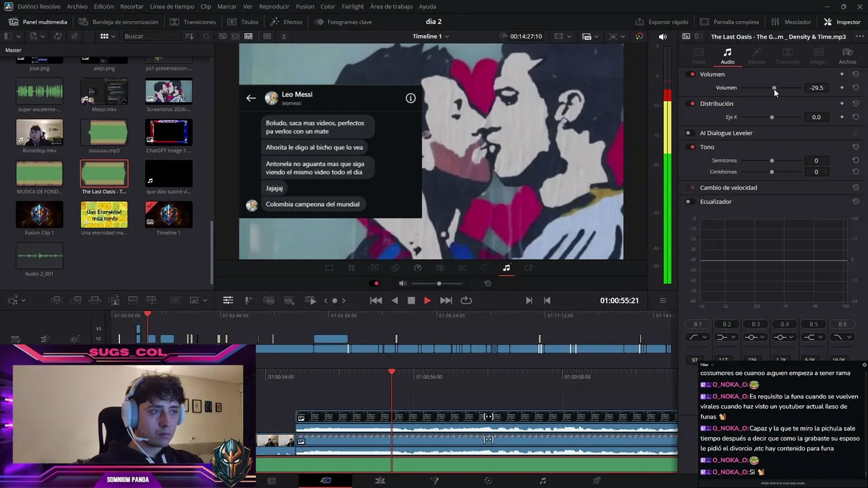The image size is (868, 488).
Task: Toggle the Distribución section switch
Action: pyautogui.click(x=692, y=104)
